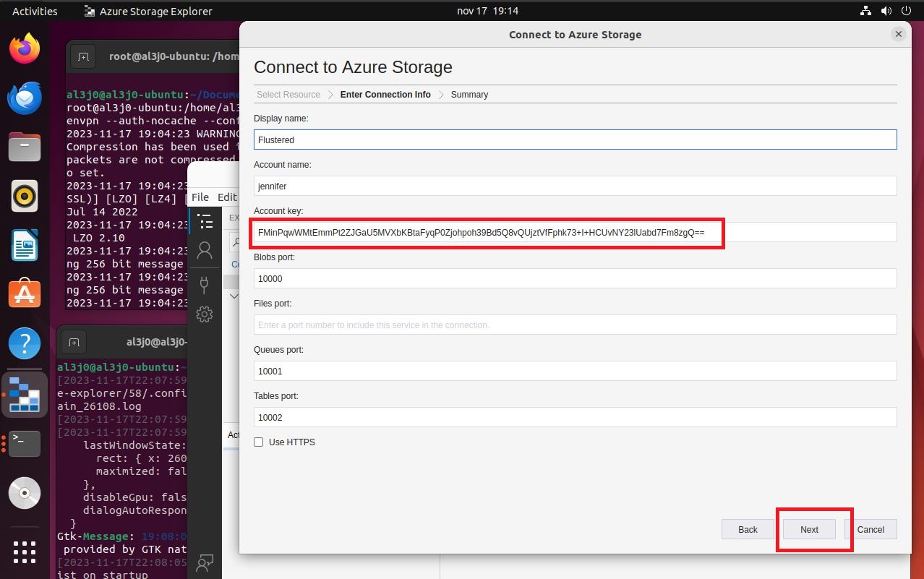Click the "Account name:" label
Viewport: 924px width, 579px height.
pos(283,165)
